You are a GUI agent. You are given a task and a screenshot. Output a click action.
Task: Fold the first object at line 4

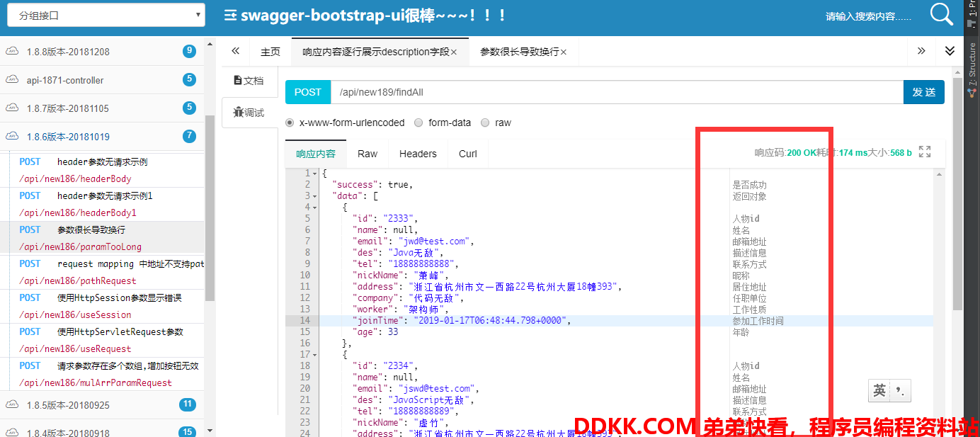pyautogui.click(x=315, y=208)
